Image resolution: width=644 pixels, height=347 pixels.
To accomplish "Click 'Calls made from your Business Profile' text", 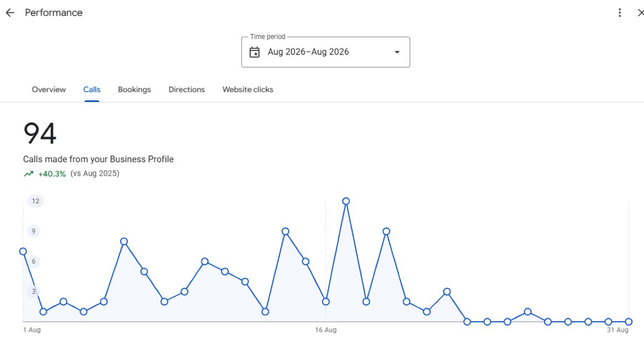I will pos(98,160).
